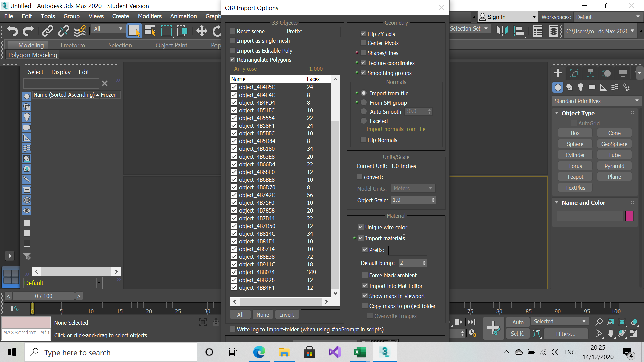The image size is (644, 362).
Task: Click the Cameras icon in the Create panel
Action: [x=592, y=87]
